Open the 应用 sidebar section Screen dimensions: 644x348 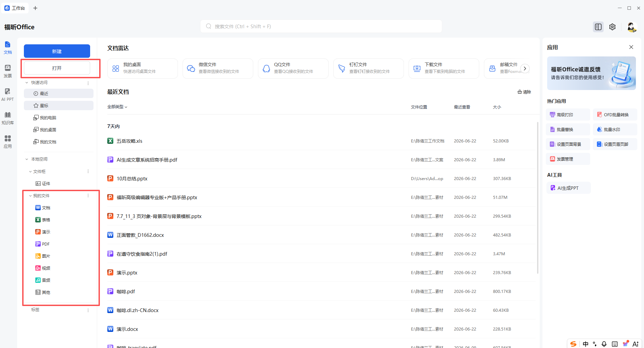click(8, 141)
